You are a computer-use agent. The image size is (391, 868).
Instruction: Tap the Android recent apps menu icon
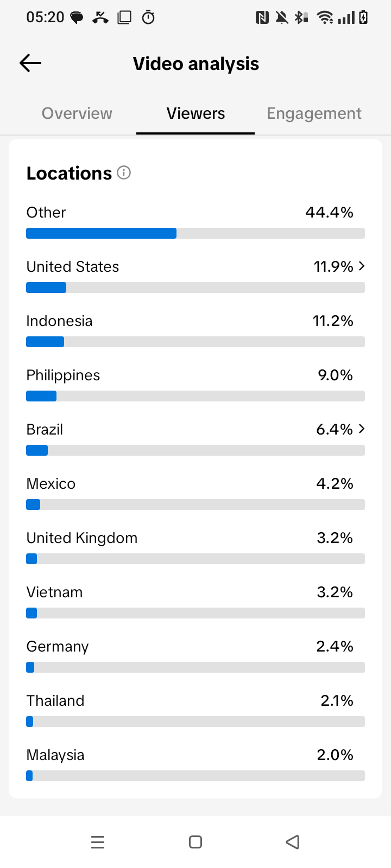coord(98,842)
